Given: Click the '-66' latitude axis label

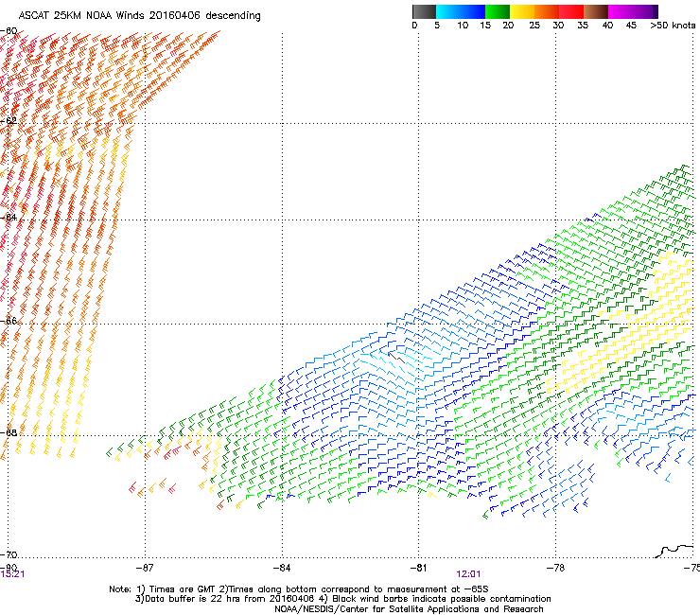Looking at the screenshot, I should [9, 321].
